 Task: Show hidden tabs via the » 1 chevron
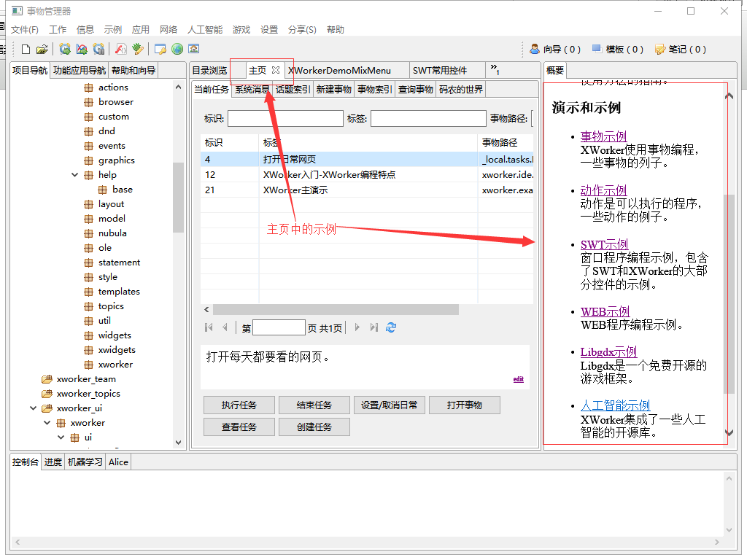click(495, 69)
